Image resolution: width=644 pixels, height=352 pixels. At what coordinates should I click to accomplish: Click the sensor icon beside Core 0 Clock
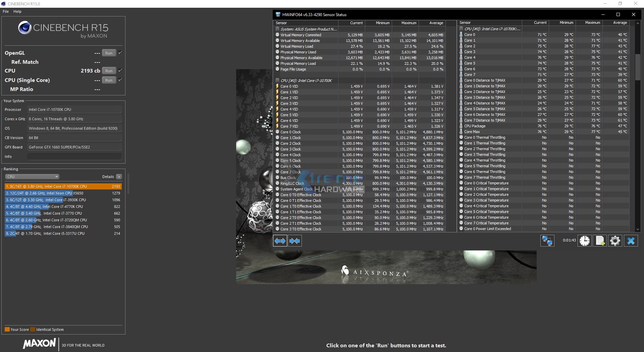pos(277,132)
